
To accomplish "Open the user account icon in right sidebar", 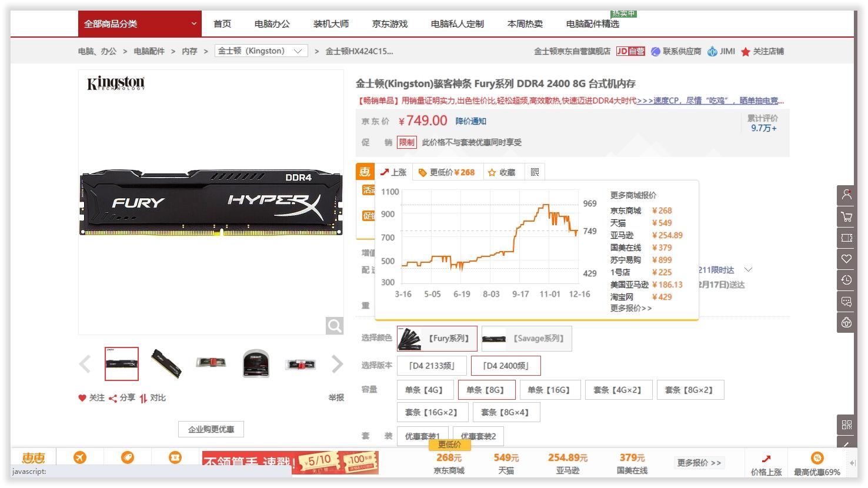I will 846,195.
